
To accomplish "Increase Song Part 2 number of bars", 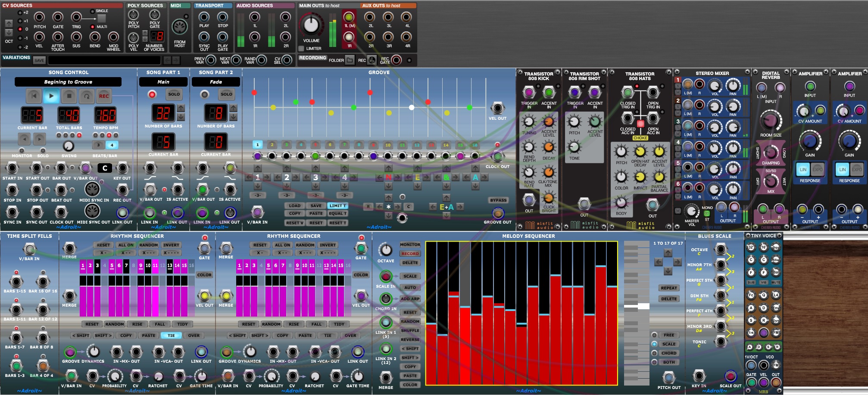I will click(x=233, y=108).
